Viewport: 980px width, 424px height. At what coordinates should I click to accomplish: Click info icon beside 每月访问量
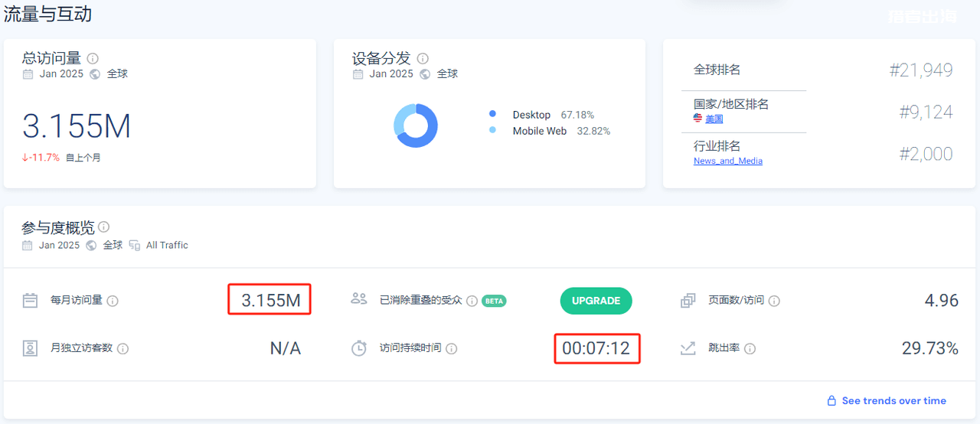point(113,301)
